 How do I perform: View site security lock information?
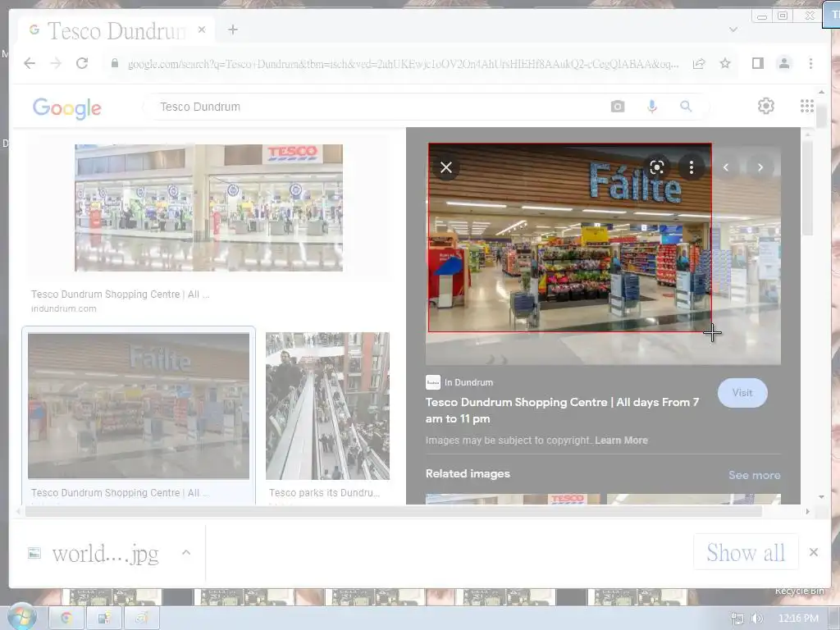(115, 63)
